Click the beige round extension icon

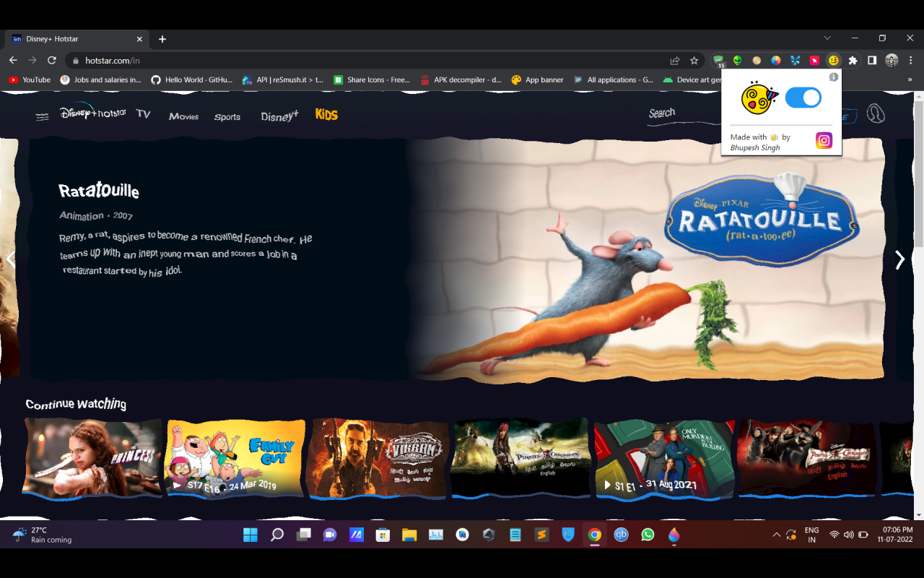pyautogui.click(x=757, y=61)
